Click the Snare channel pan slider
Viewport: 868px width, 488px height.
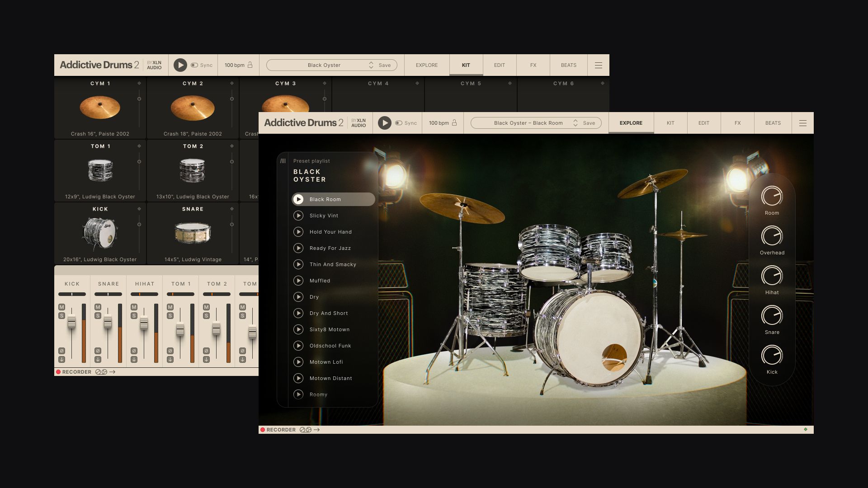click(108, 294)
